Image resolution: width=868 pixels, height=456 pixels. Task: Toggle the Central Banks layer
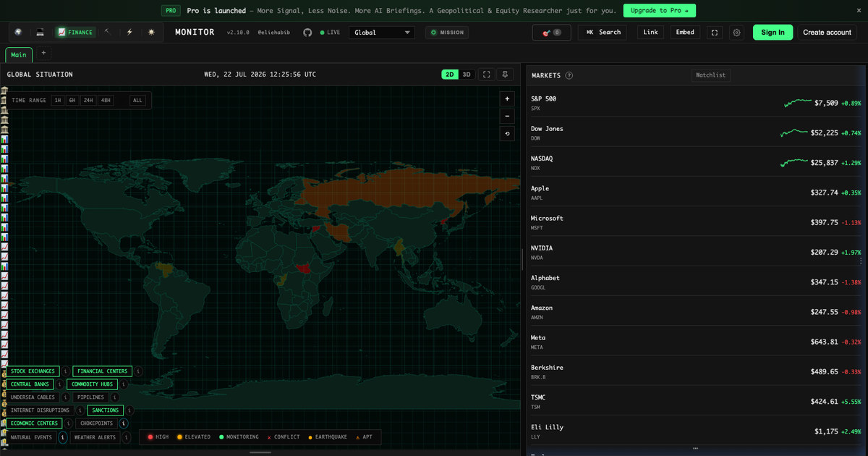tap(30, 384)
